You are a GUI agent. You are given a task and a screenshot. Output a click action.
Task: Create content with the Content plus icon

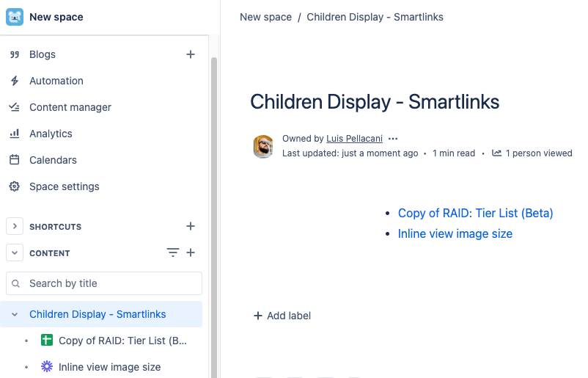(x=191, y=252)
